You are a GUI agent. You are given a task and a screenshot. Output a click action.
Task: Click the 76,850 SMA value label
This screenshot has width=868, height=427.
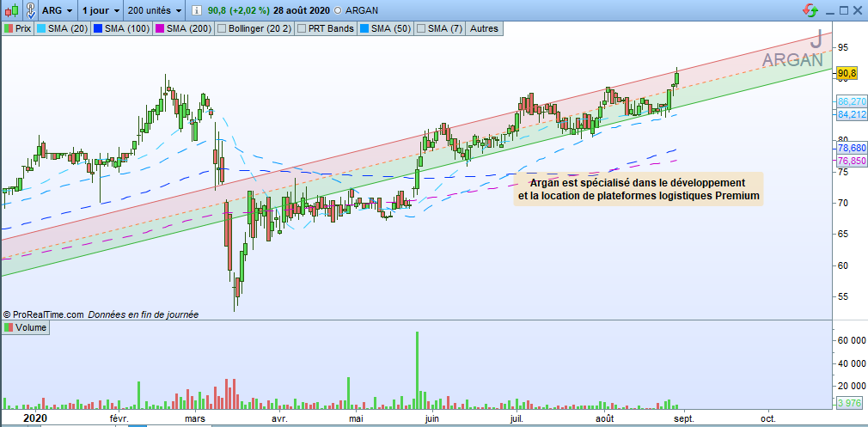[852, 161]
